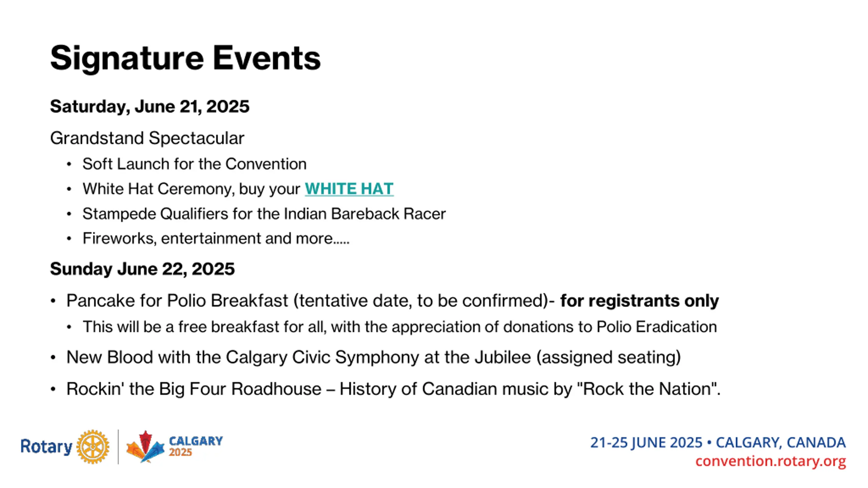Screen dimensions: 868x488
Task: Click the CALGARY 2025 logo text
Action: pyautogui.click(x=196, y=446)
